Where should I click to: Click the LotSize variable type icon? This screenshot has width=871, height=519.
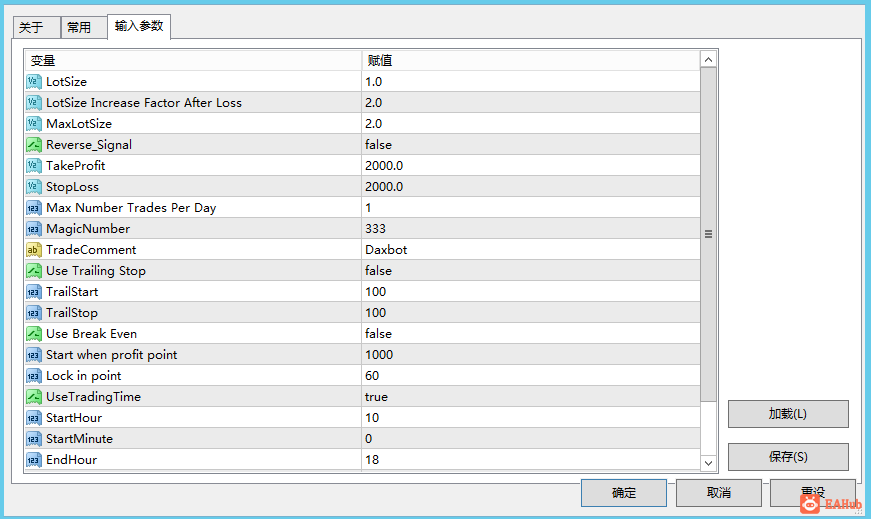34,82
